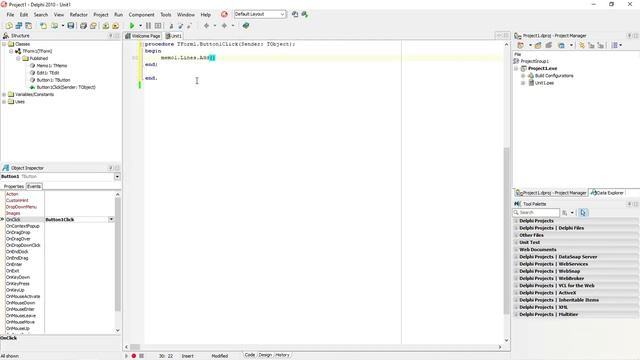Click the Program Reset toolbar icon

(x=158, y=26)
